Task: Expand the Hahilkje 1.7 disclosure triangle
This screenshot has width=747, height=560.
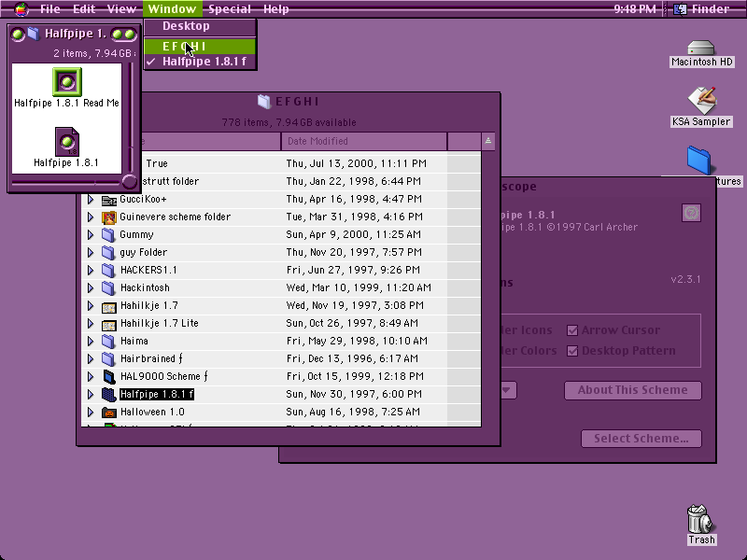Action: [91, 306]
